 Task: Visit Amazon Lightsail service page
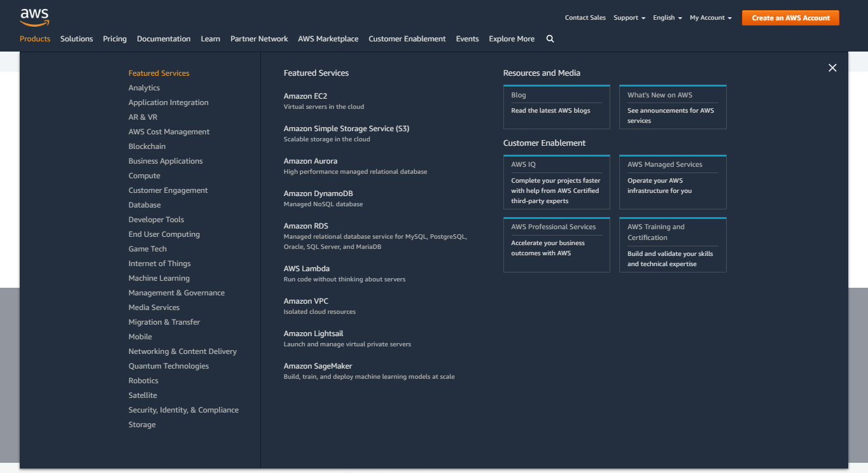(x=314, y=334)
